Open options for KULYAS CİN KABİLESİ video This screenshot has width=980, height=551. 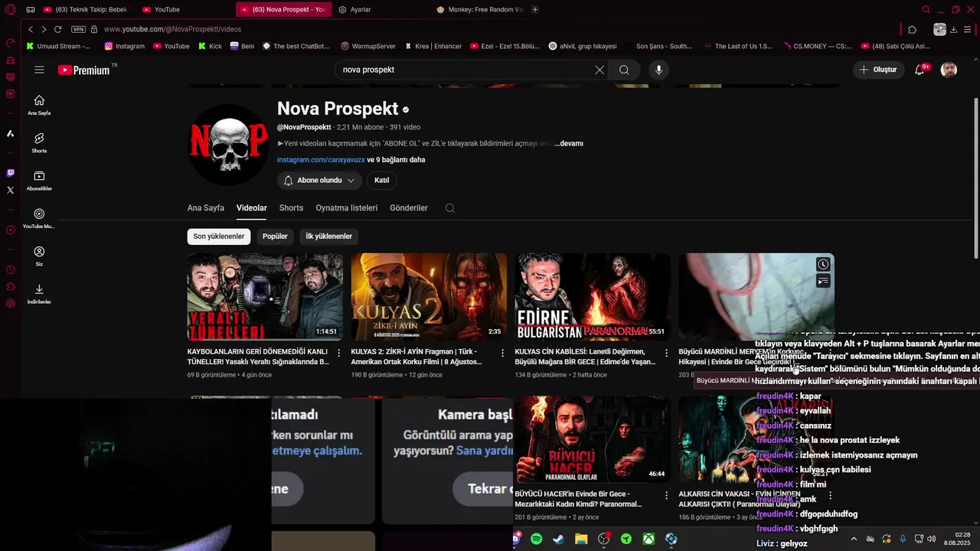click(x=667, y=353)
